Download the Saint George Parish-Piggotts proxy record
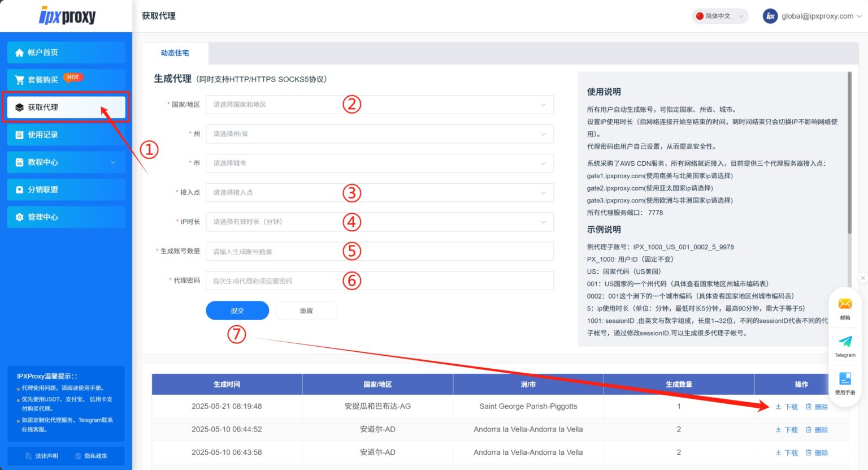The image size is (868, 470). [x=787, y=406]
